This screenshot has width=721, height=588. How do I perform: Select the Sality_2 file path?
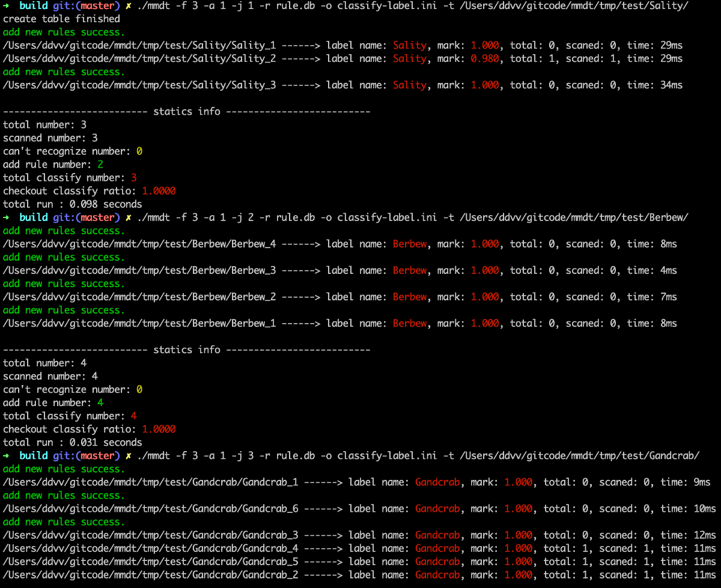[139, 59]
